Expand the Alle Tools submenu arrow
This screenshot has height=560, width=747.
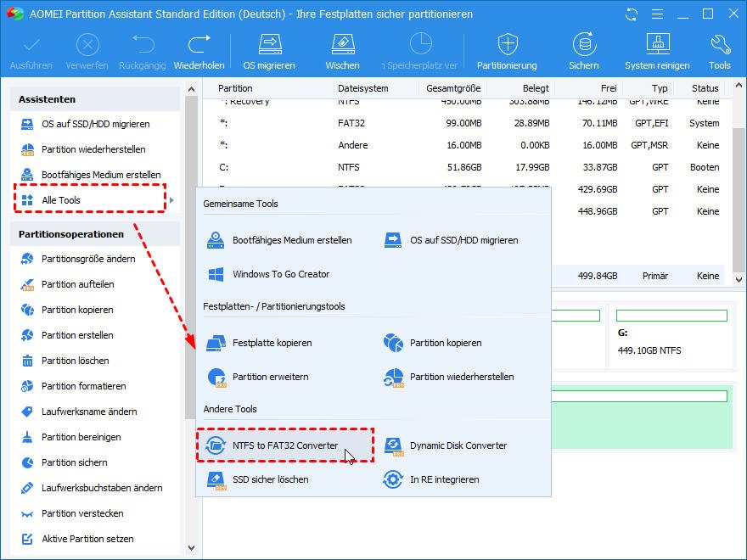click(x=172, y=200)
